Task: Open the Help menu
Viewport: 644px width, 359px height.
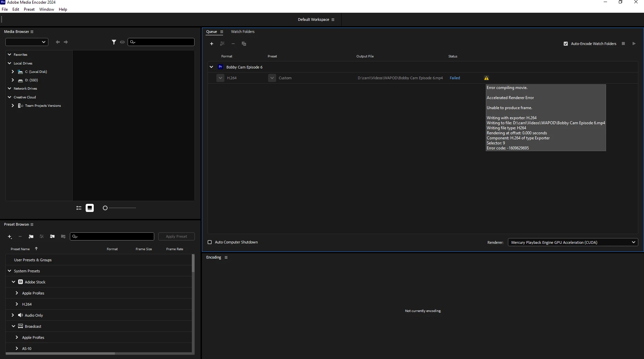Action: (x=63, y=9)
